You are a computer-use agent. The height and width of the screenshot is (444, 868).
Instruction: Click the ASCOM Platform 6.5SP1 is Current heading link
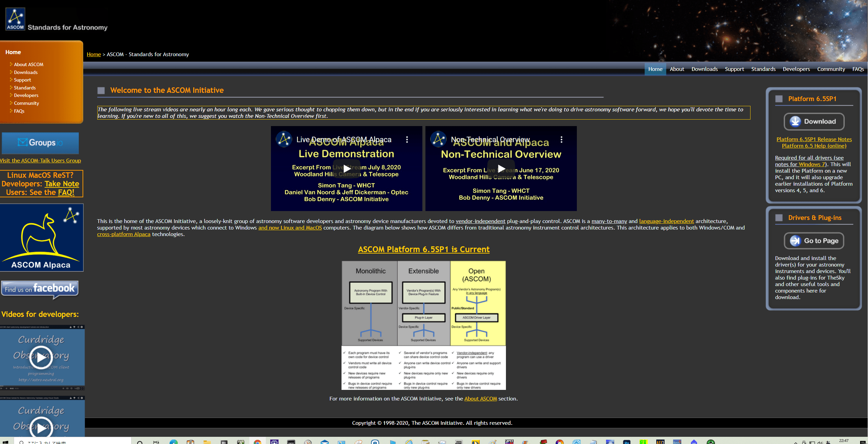coord(424,249)
